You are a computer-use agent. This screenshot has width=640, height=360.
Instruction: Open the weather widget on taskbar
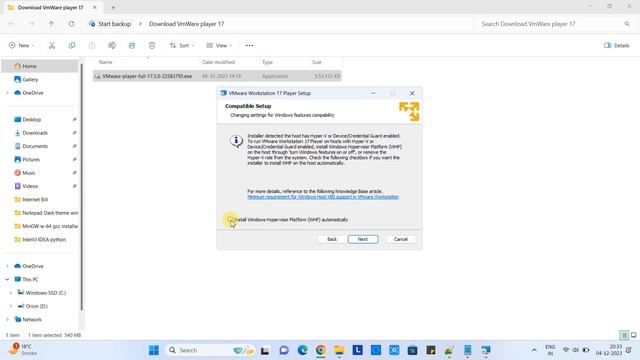[x=24, y=350]
